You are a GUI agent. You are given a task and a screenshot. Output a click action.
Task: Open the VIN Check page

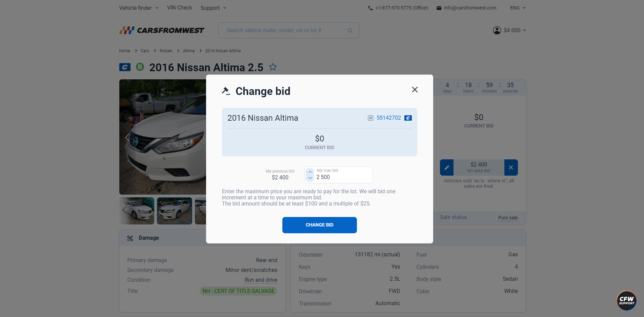click(x=179, y=8)
